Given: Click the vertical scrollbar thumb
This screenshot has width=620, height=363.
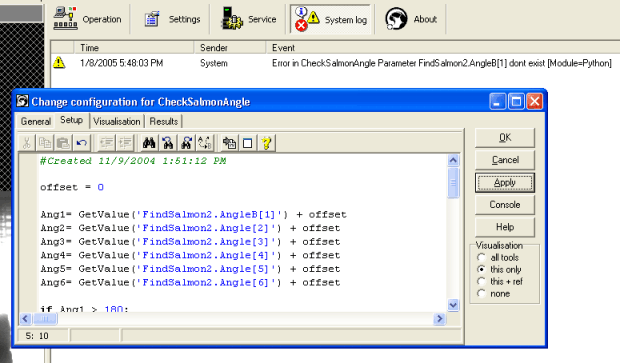Looking at the screenshot, I should (453, 182).
